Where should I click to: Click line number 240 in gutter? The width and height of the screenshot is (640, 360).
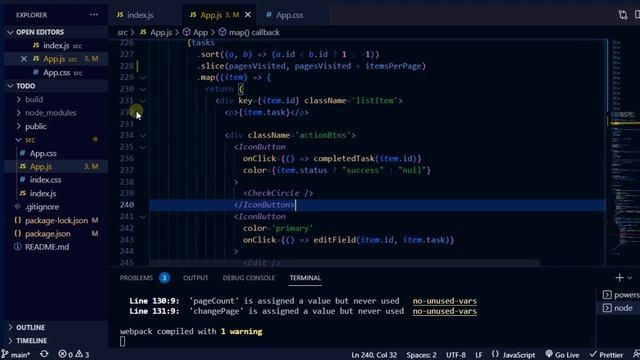pyautogui.click(x=127, y=205)
